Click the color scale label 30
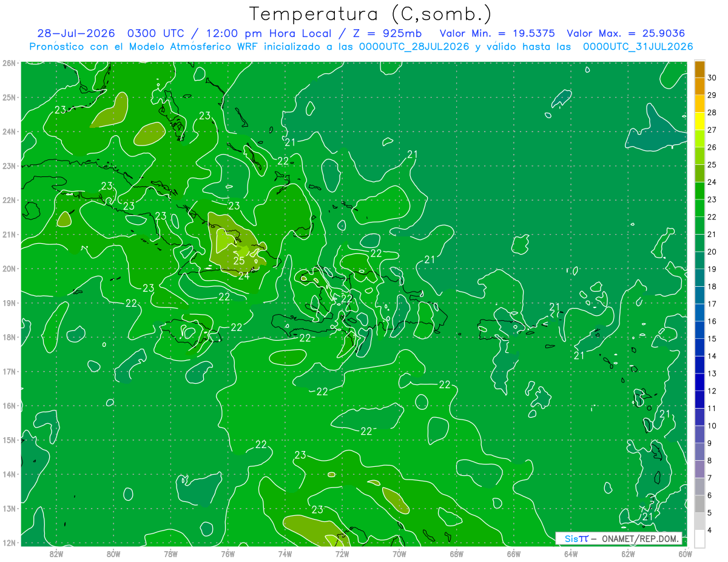This screenshot has height=562, width=728. coord(712,78)
